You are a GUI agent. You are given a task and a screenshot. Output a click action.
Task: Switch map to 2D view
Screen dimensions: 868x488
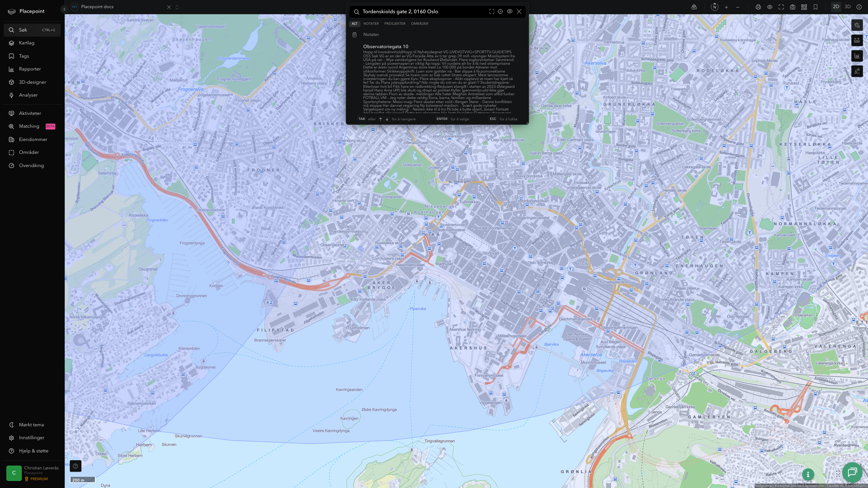(x=836, y=7)
